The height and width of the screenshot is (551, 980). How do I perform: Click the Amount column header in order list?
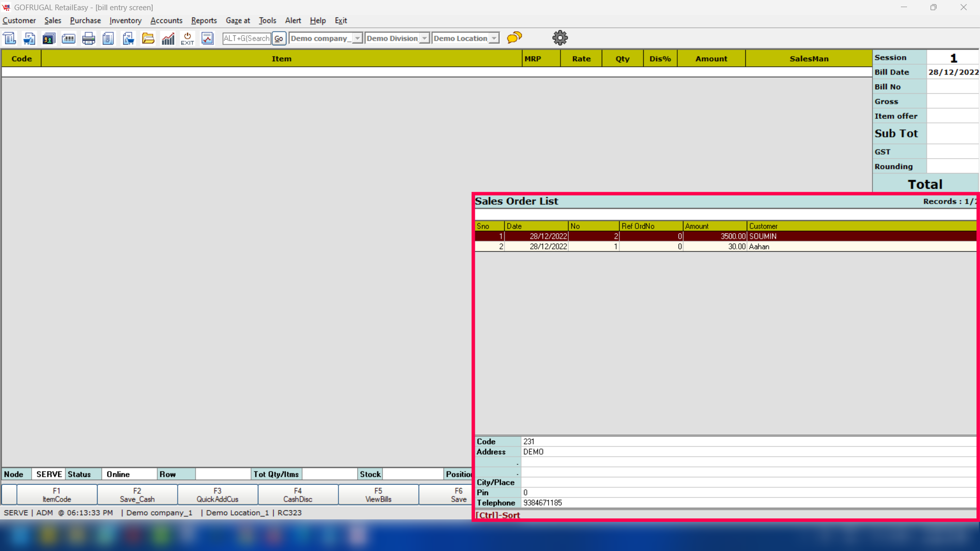click(x=714, y=226)
